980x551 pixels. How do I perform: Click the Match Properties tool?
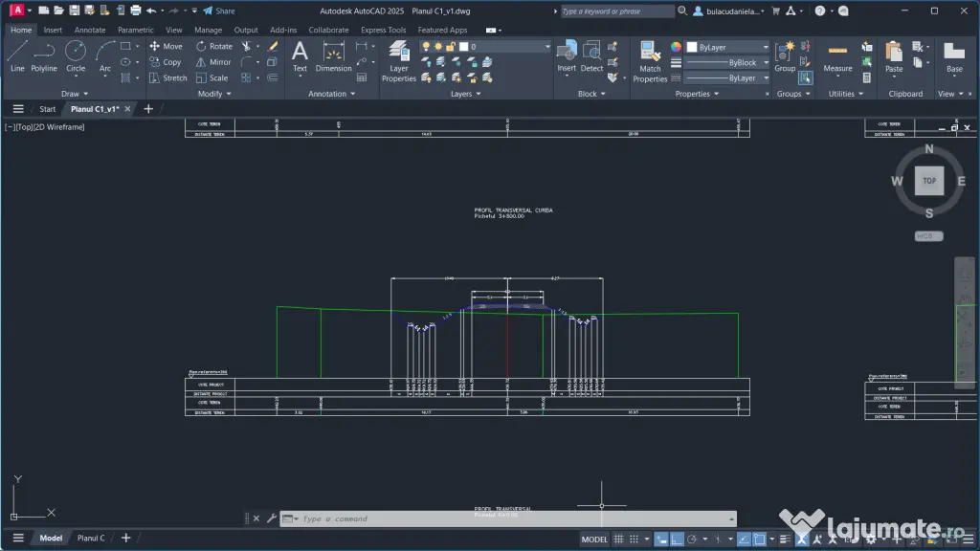tap(650, 61)
